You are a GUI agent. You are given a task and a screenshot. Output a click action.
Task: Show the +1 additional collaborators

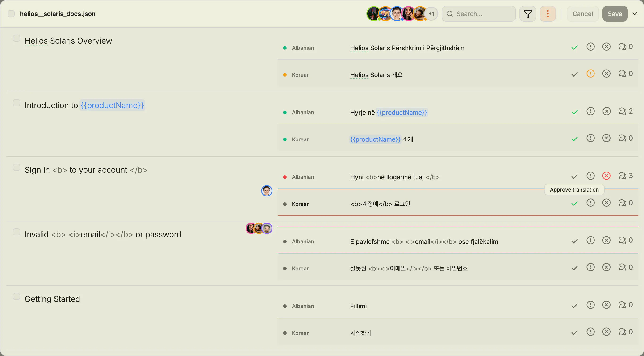[x=431, y=14]
